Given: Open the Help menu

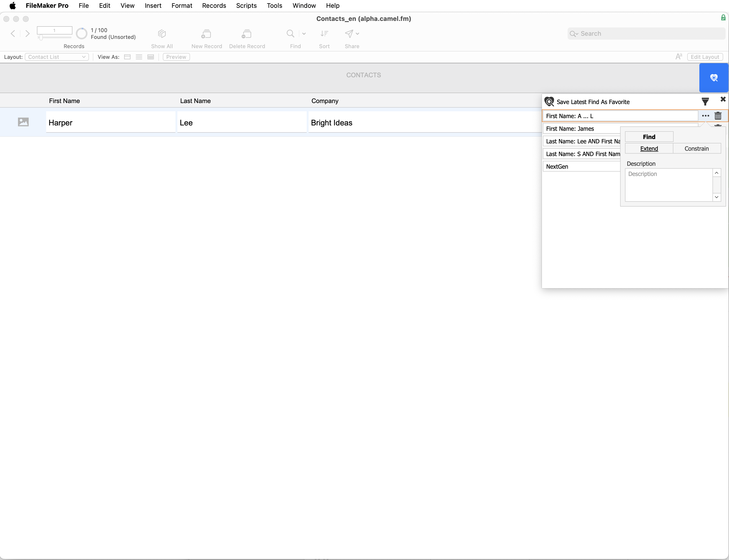Looking at the screenshot, I should point(332,6).
